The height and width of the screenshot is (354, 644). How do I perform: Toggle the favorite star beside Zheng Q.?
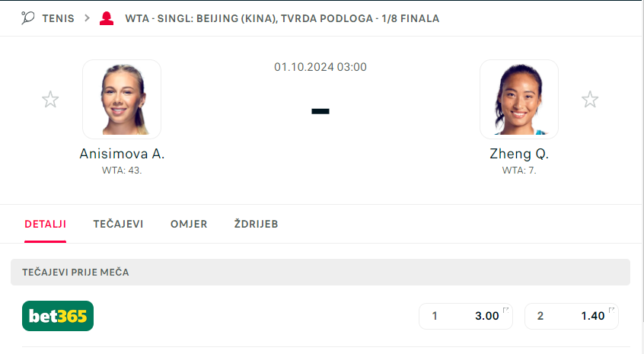590,100
